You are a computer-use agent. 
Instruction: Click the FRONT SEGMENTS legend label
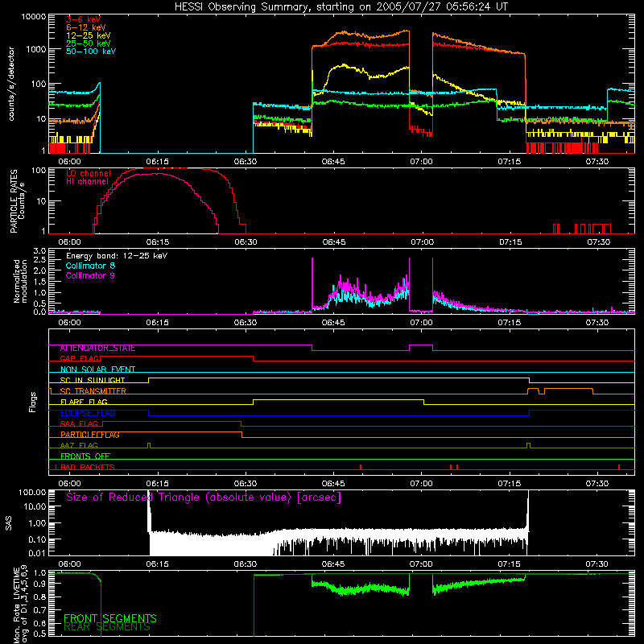coord(110,618)
